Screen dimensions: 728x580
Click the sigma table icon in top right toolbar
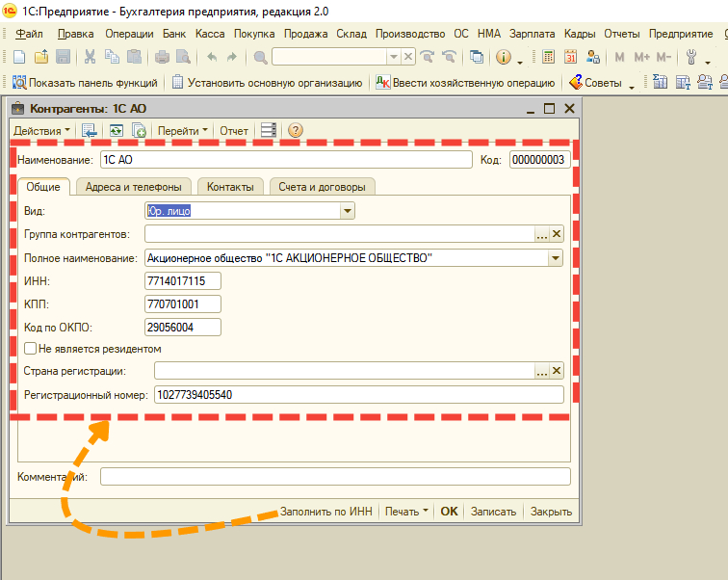[x=660, y=82]
